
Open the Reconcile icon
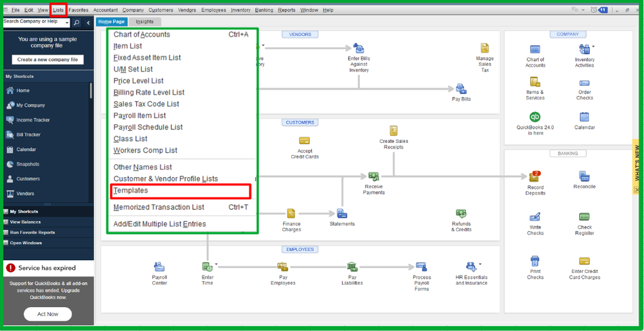point(584,176)
